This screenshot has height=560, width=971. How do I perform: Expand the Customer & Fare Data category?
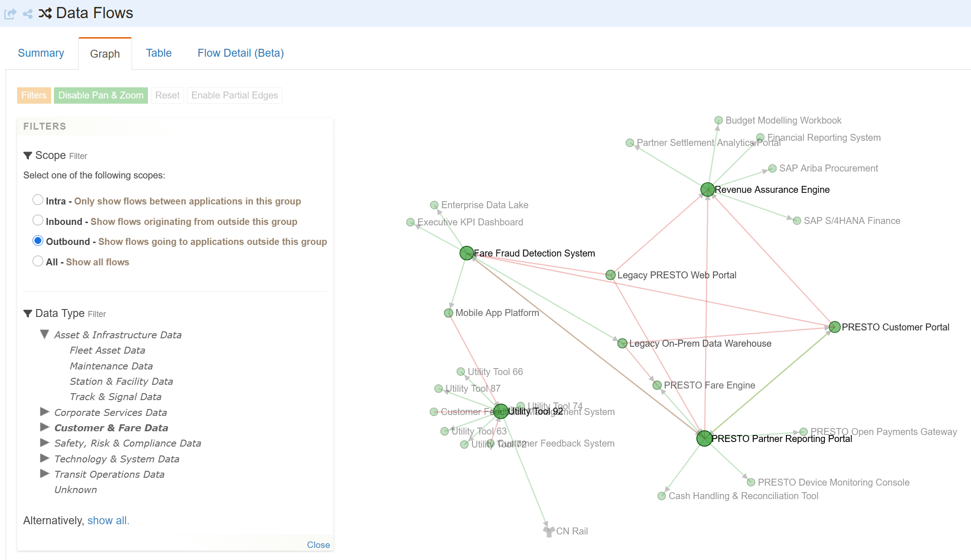pyautogui.click(x=45, y=427)
